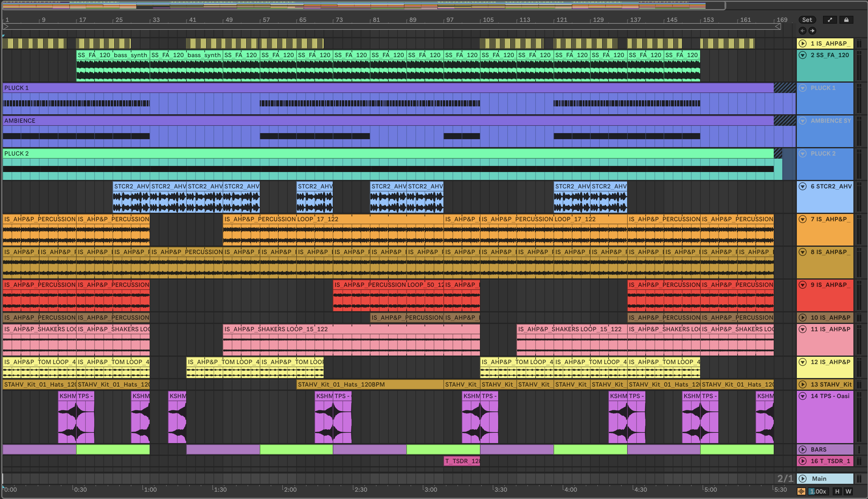868x499 pixels.
Task: Select the PLUCK 1 clip header
Action: point(388,88)
